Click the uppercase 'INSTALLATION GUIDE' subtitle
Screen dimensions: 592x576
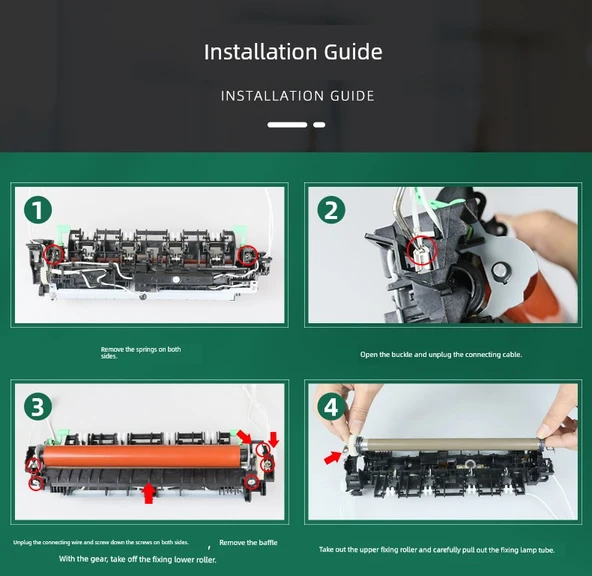coord(298,96)
